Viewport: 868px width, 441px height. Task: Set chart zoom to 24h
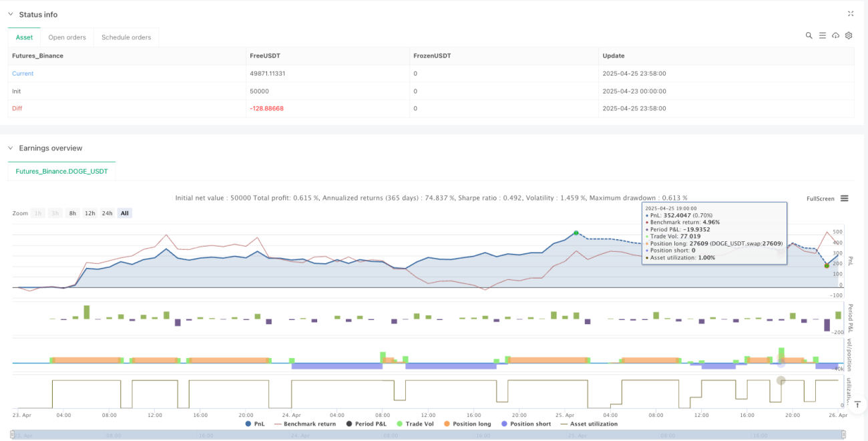[x=107, y=213]
